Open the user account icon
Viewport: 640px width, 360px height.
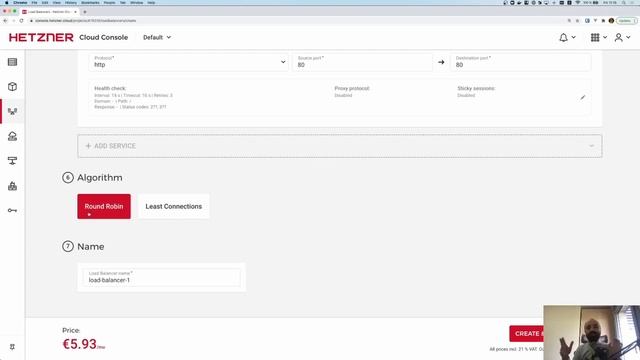pos(619,38)
